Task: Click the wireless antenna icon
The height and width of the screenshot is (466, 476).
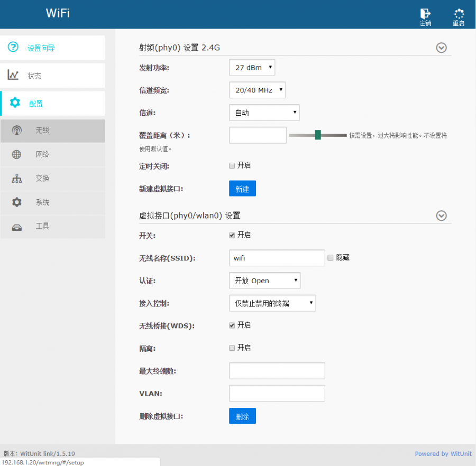Action: [17, 131]
